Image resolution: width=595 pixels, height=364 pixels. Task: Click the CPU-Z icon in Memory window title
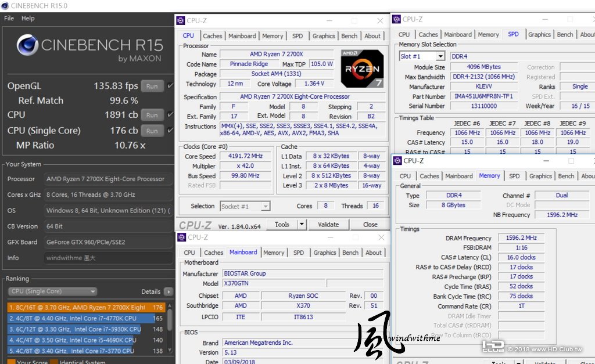397,160
